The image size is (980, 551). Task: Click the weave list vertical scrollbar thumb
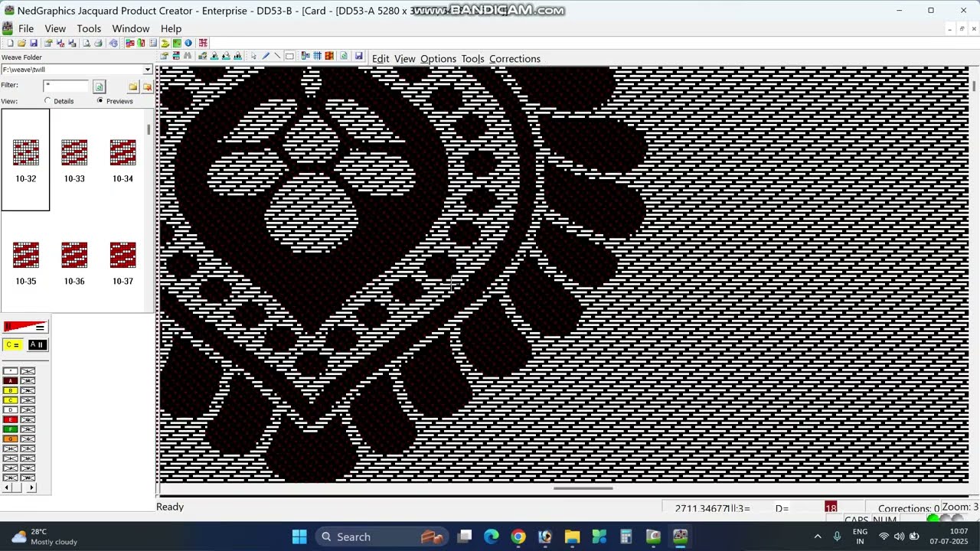click(x=149, y=130)
